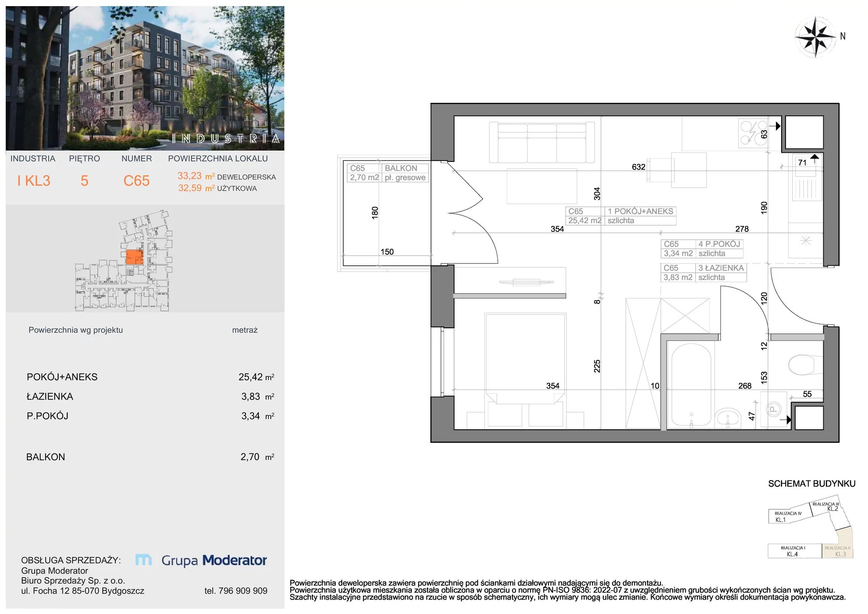Click the 'SCHEMAT BUDYNKU' heading

[x=812, y=484]
